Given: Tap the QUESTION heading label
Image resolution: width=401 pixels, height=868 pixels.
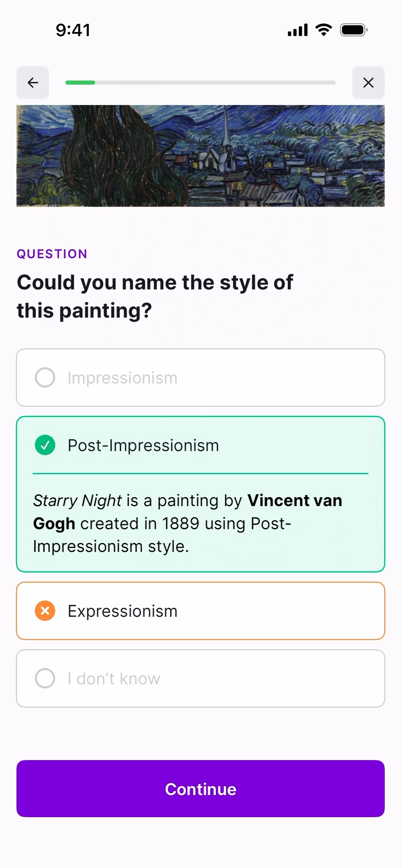Looking at the screenshot, I should click(52, 254).
